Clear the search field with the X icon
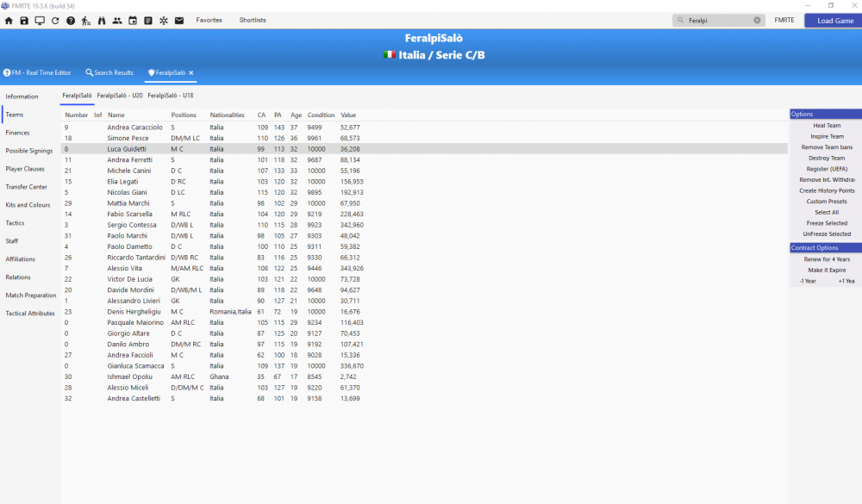The image size is (862, 504). 757,21
